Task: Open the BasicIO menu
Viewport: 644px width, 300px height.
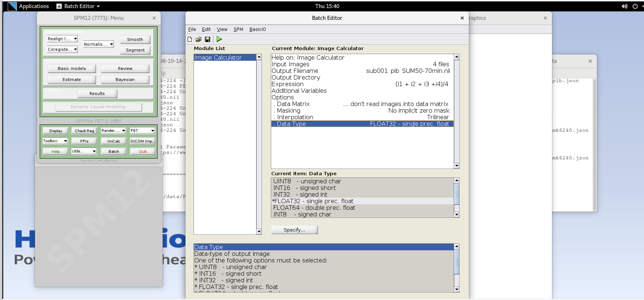Action: [258, 29]
